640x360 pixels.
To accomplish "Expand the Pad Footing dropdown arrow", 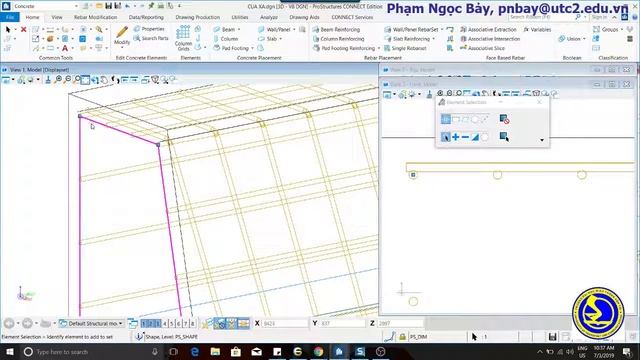I will pyautogui.click(x=252, y=48).
